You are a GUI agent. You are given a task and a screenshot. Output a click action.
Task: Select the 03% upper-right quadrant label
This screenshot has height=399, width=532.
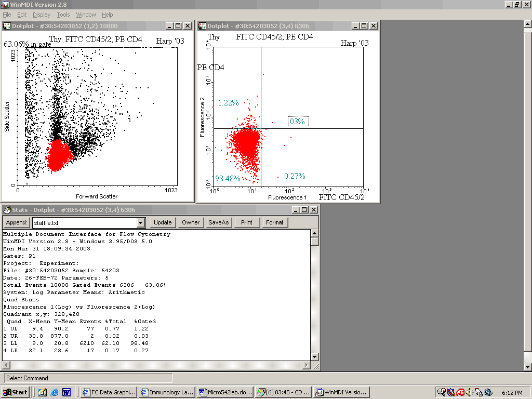tap(298, 122)
